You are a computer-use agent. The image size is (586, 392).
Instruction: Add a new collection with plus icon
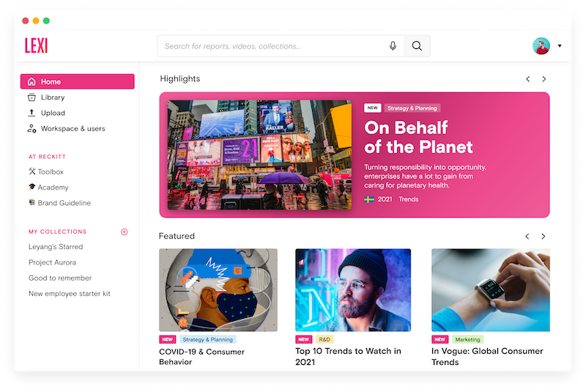coord(125,232)
